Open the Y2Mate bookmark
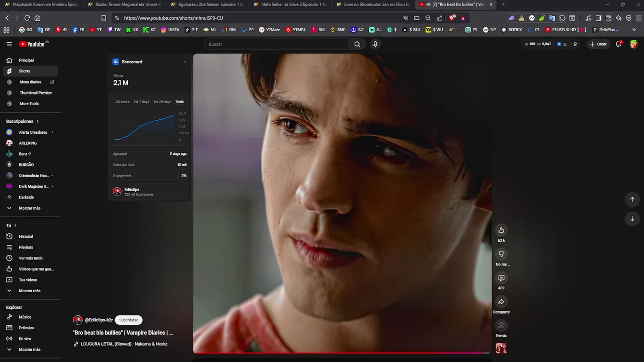The height and width of the screenshot is (362, 644). click(270, 30)
